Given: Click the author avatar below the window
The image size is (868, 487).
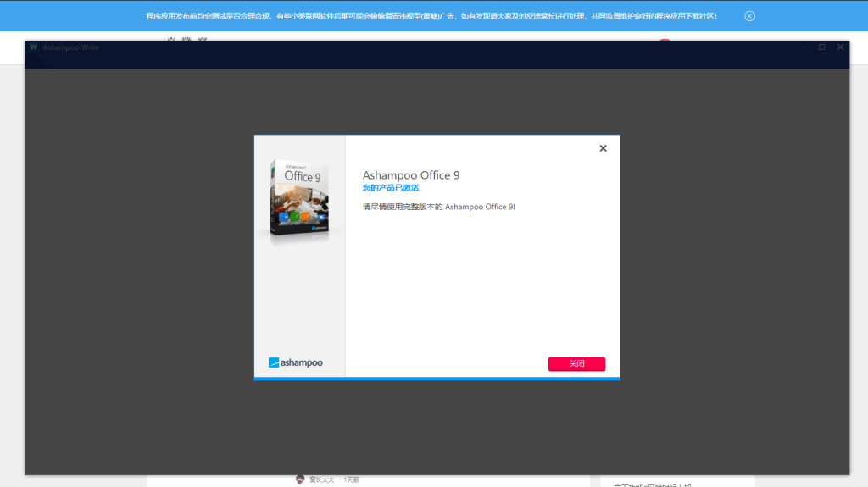Looking at the screenshot, I should [x=300, y=479].
